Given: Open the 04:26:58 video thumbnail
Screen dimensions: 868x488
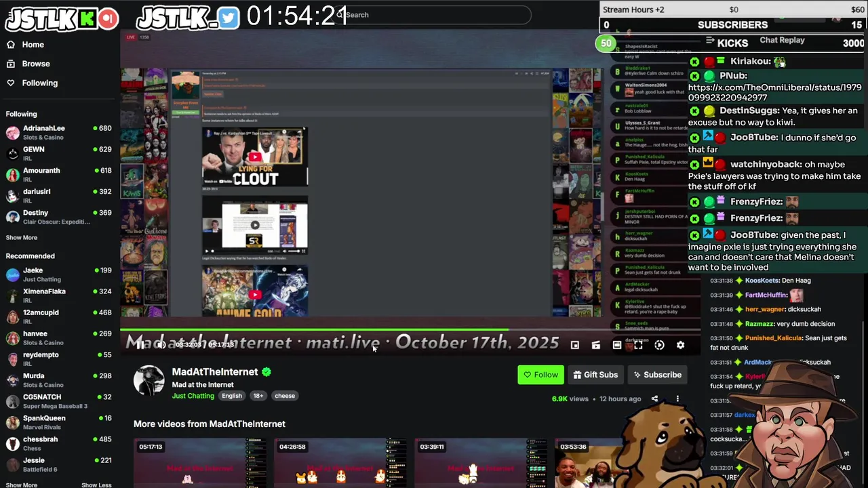Looking at the screenshot, I should click(x=340, y=463).
